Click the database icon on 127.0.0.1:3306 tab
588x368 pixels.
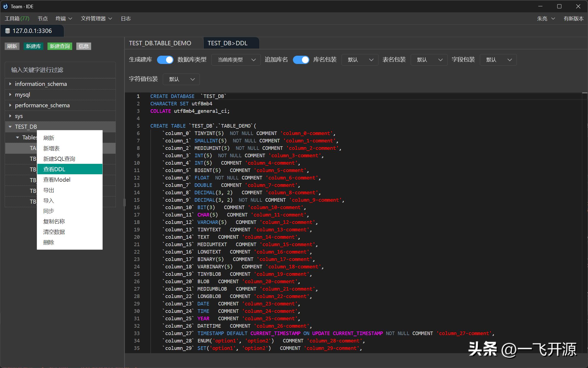(x=8, y=31)
